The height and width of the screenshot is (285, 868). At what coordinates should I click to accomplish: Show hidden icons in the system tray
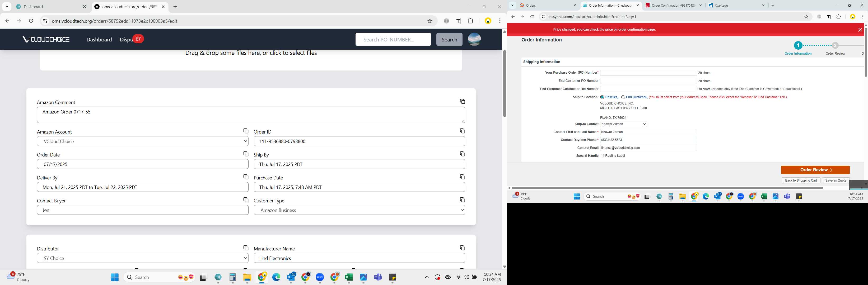point(427,277)
